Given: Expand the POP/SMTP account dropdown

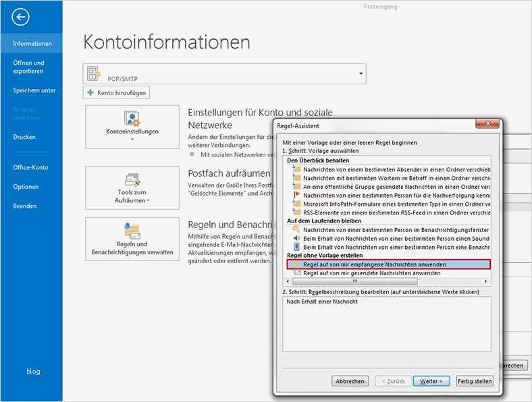Looking at the screenshot, I should [361, 74].
